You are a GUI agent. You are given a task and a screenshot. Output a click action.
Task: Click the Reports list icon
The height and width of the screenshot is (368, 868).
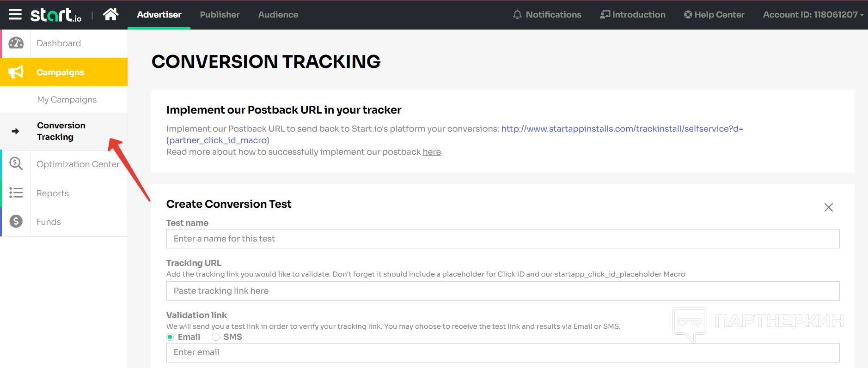point(16,193)
